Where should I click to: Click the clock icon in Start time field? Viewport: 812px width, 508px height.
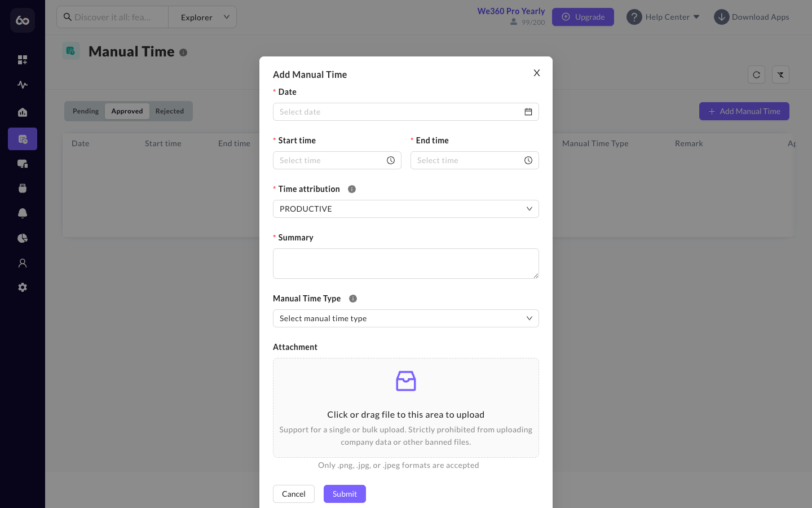click(x=391, y=160)
